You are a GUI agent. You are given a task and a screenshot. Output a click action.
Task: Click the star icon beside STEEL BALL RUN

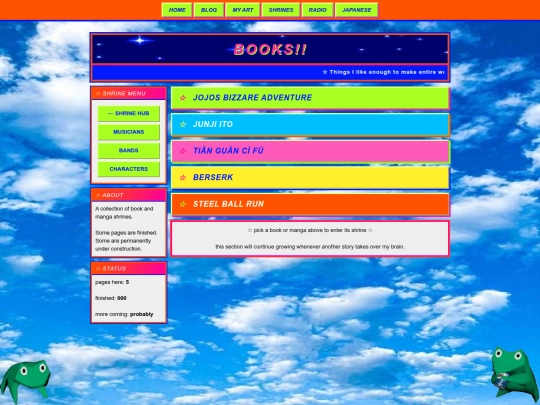point(183,204)
